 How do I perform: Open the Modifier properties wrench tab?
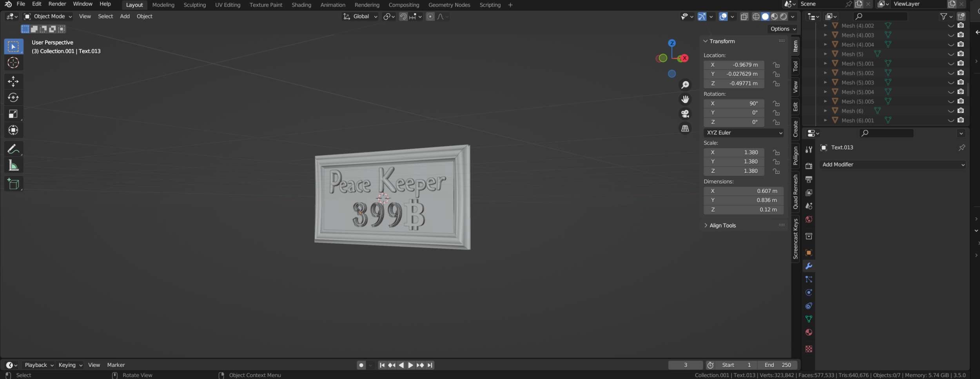(x=809, y=266)
